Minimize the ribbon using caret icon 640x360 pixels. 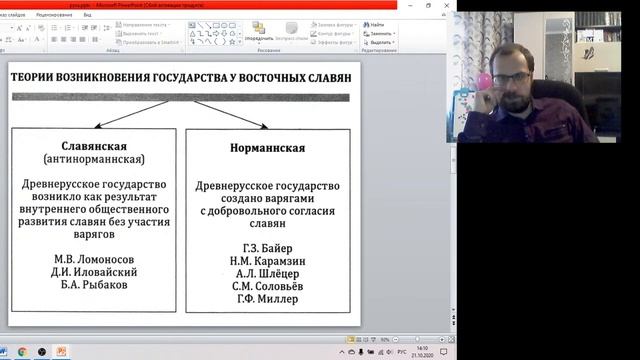coord(444,15)
